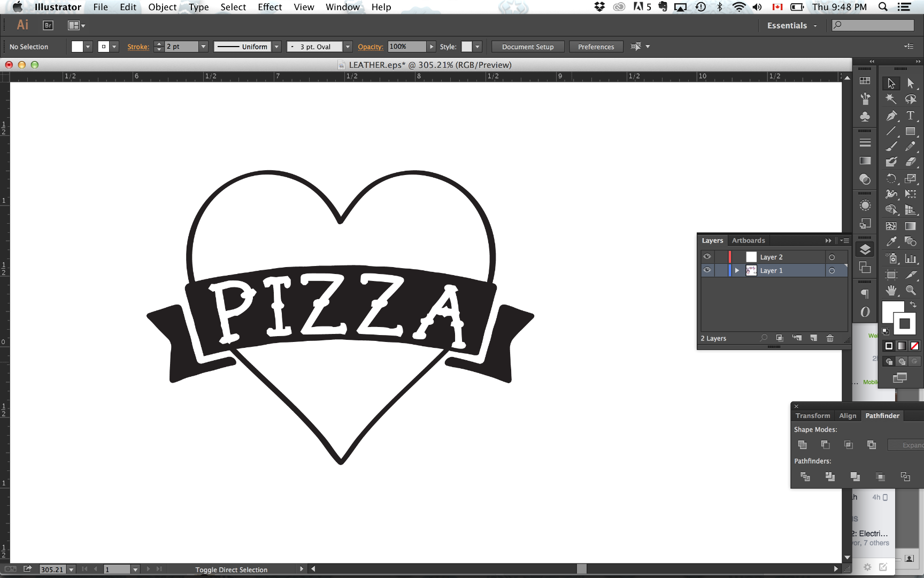924x578 pixels.
Task: Switch to the Align tab
Action: [848, 416]
